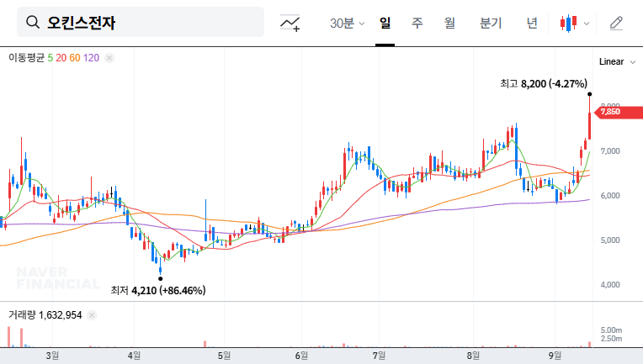
Task: Select the 120-day moving average value
Action: [x=91, y=58]
